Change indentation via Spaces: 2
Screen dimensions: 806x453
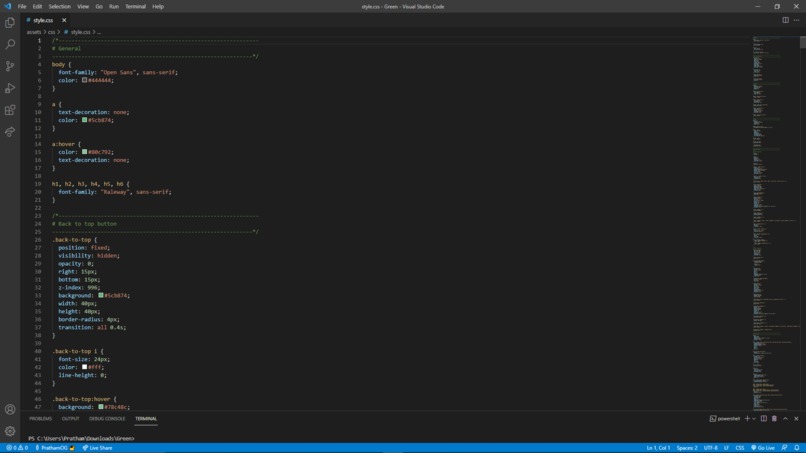pyautogui.click(x=687, y=448)
